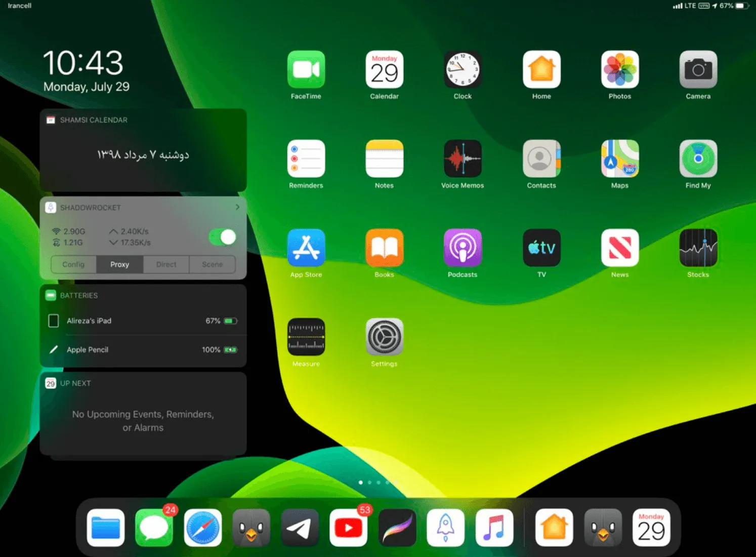Screen dimensions: 756x557
Task: Open the Reminders app
Action: (306, 158)
